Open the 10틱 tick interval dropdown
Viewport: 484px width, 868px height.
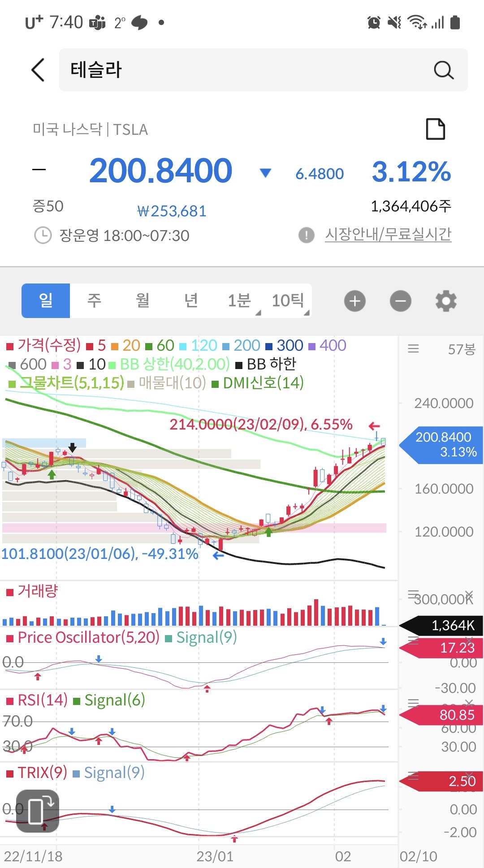pos(288,301)
